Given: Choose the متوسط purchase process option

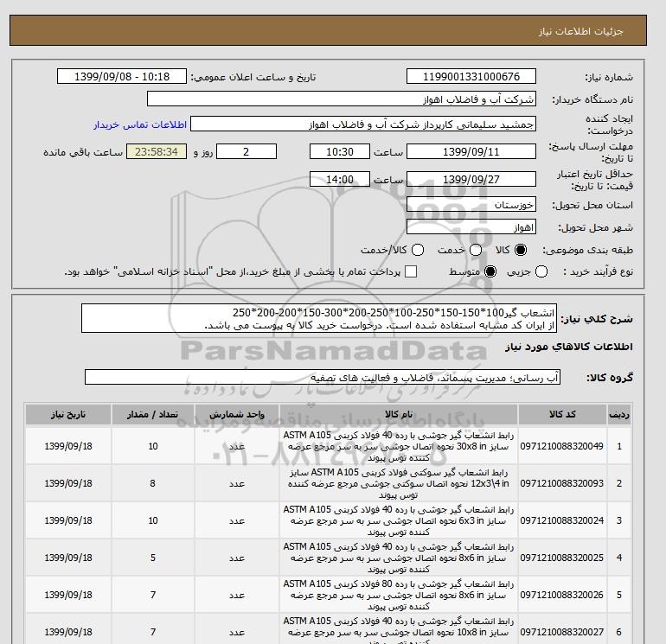Looking at the screenshot, I should (x=490, y=271).
